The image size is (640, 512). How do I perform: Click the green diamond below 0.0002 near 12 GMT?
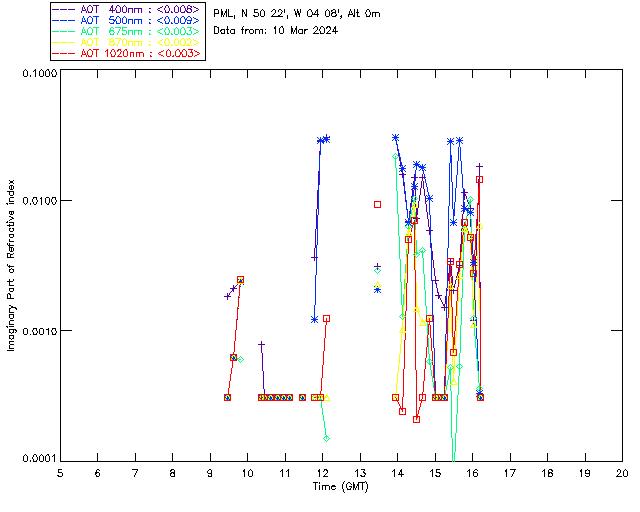[x=326, y=439]
